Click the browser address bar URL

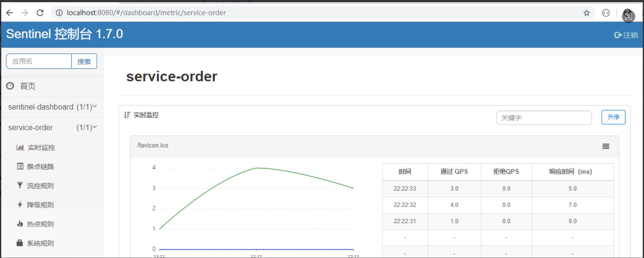coord(146,13)
